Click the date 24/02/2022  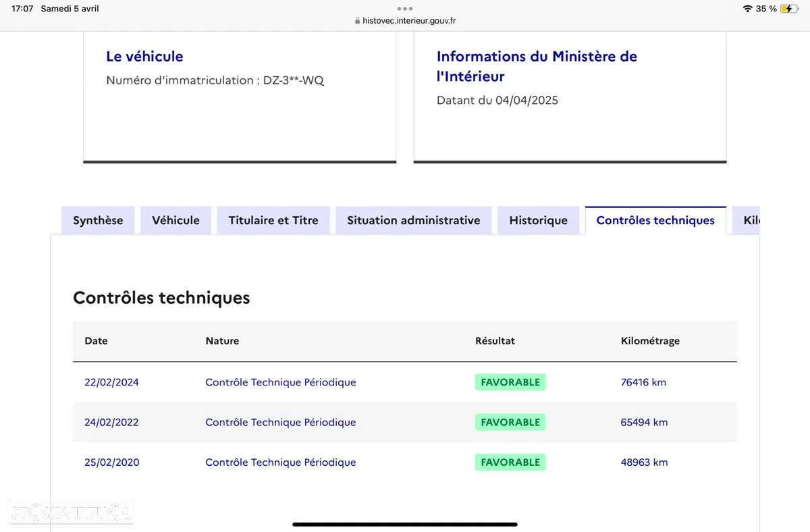point(111,422)
